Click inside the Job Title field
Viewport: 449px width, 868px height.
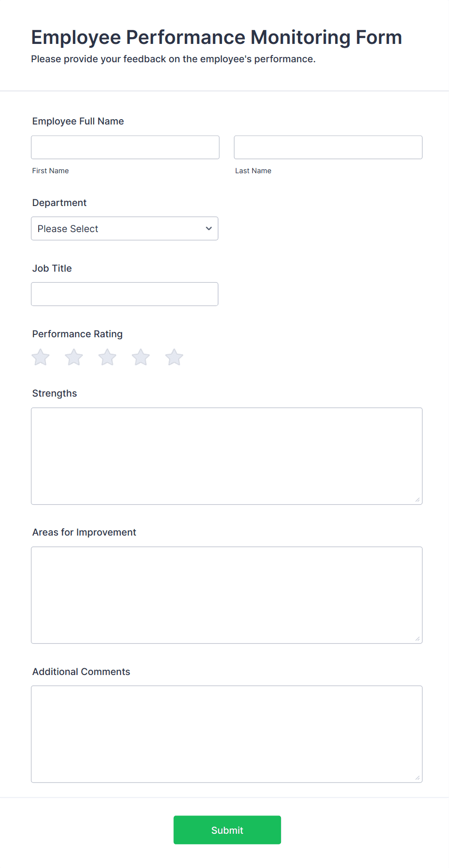coord(125,293)
